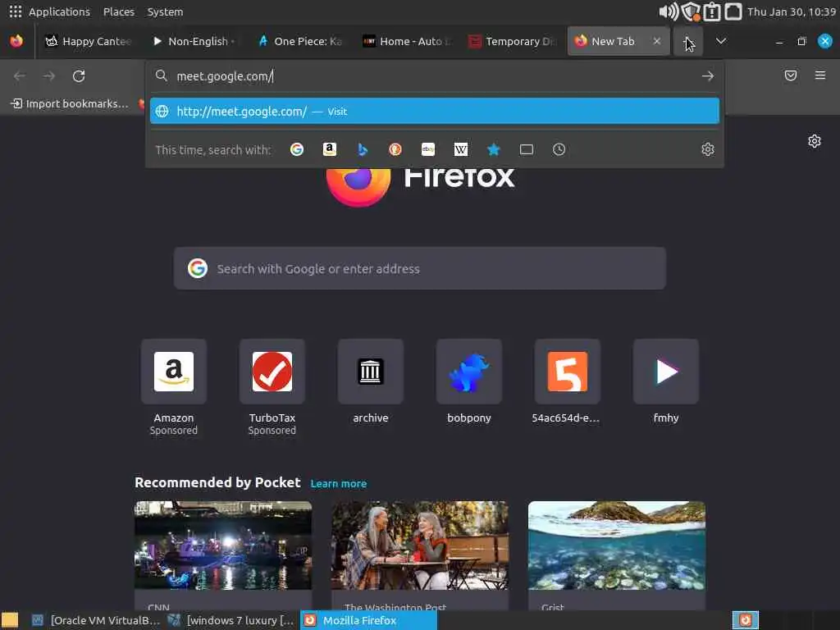
Task: Show desktop icon in bottom panel
Action: [10, 620]
